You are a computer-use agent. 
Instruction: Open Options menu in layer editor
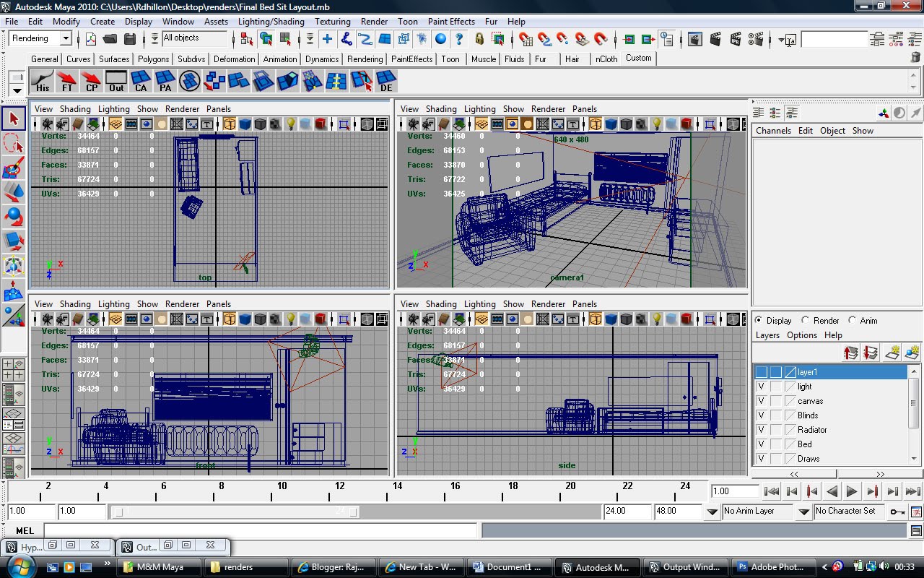click(802, 335)
